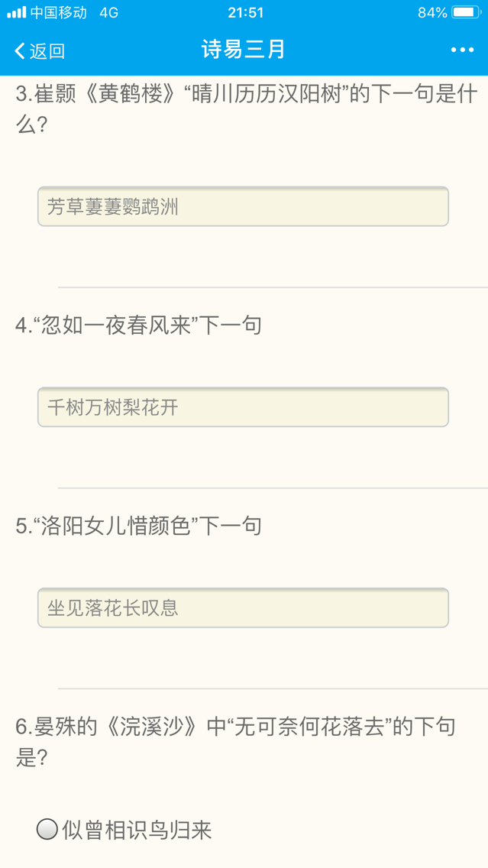Tap the 84% battery percentage
488x868 pixels.
(432, 12)
